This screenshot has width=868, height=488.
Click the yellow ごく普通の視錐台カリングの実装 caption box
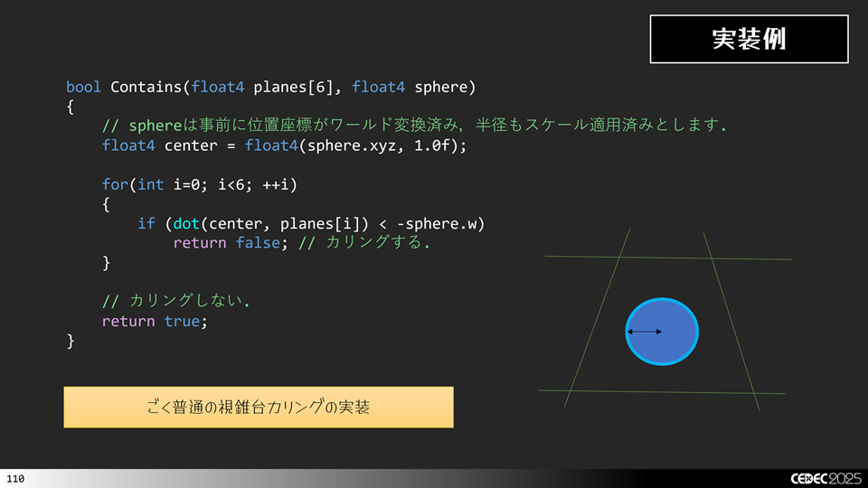tap(258, 408)
